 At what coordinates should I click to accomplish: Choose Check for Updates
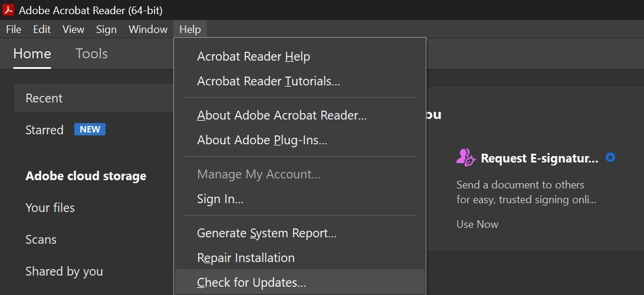pyautogui.click(x=251, y=283)
